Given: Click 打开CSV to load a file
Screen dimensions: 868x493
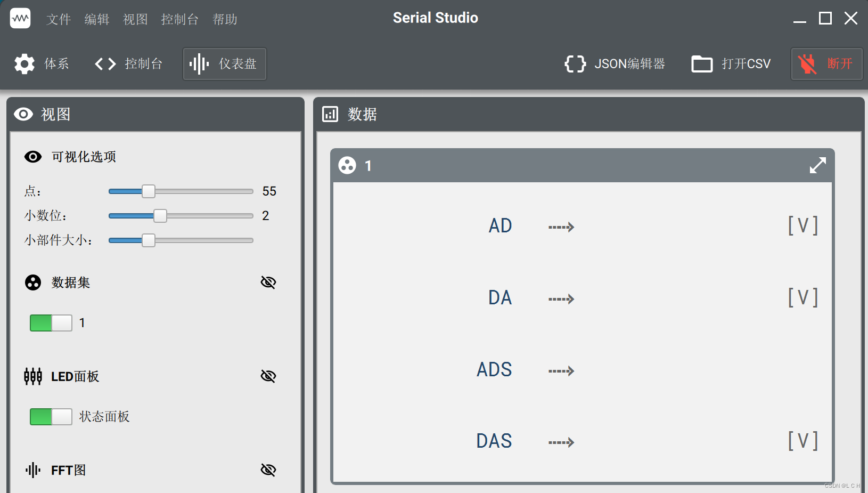Looking at the screenshot, I should (x=731, y=64).
